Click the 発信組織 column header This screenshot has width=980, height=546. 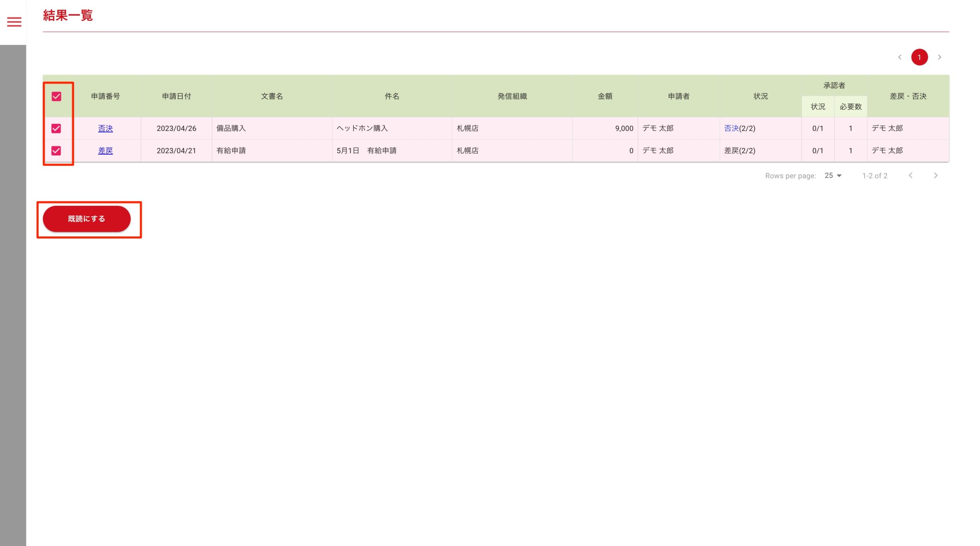[512, 96]
